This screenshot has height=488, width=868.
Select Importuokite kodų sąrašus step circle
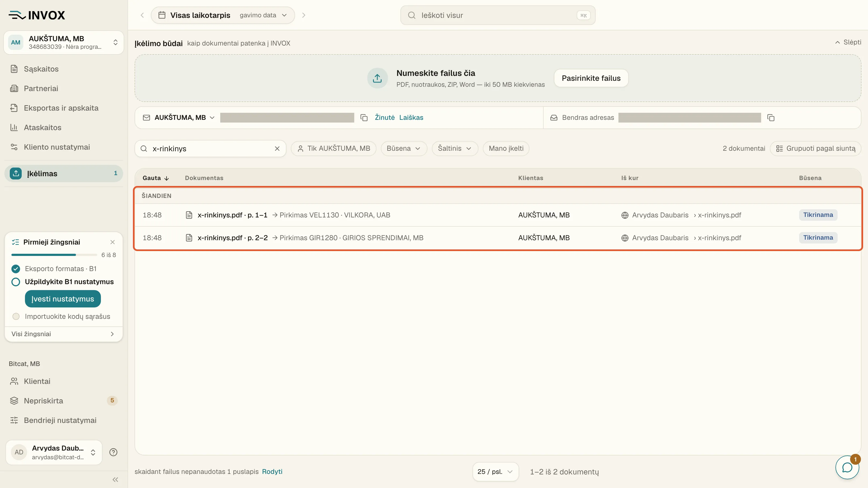point(16,317)
